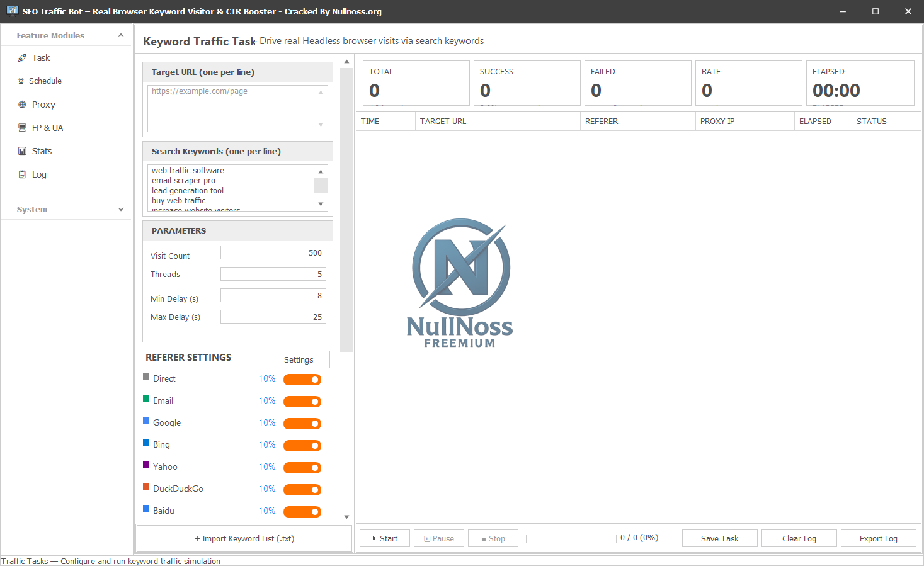Open the Schedule module icon
The image size is (924, 566).
pos(21,81)
